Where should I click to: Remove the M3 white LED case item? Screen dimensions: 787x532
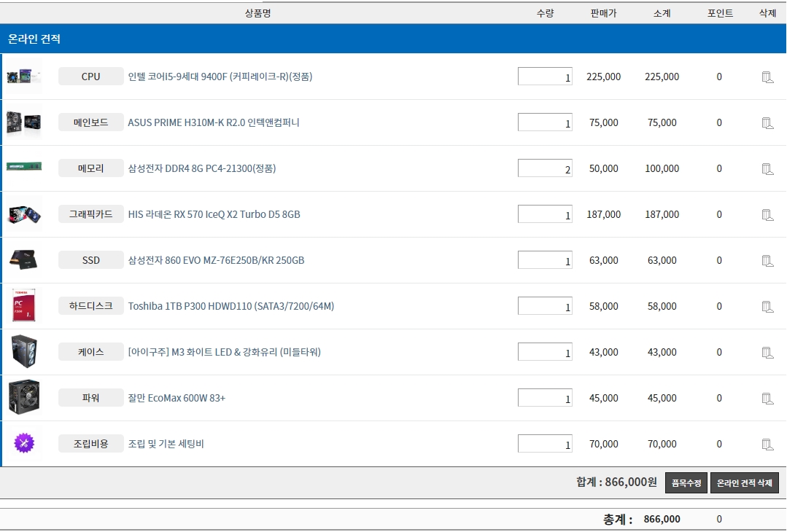pos(767,352)
